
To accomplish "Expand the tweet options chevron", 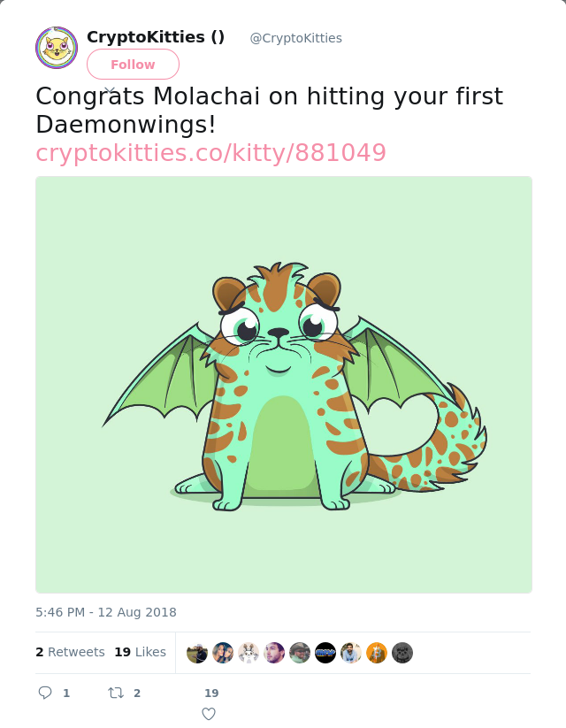I will click(x=110, y=89).
